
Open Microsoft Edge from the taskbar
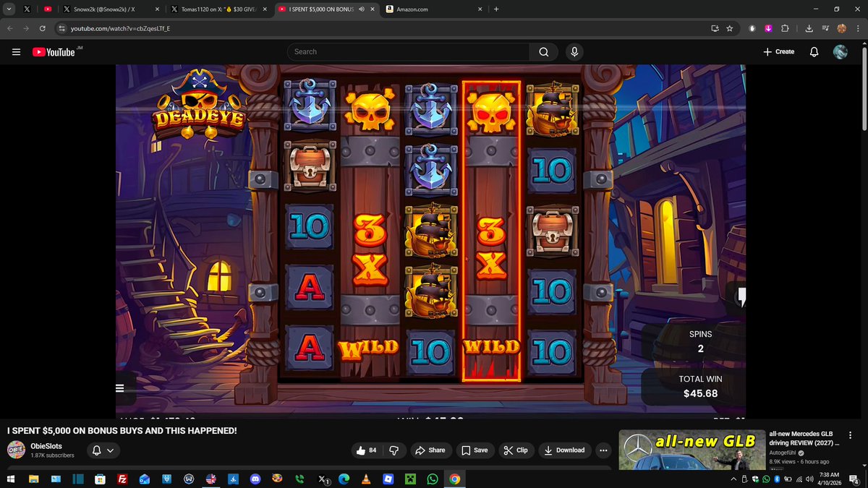tap(344, 479)
